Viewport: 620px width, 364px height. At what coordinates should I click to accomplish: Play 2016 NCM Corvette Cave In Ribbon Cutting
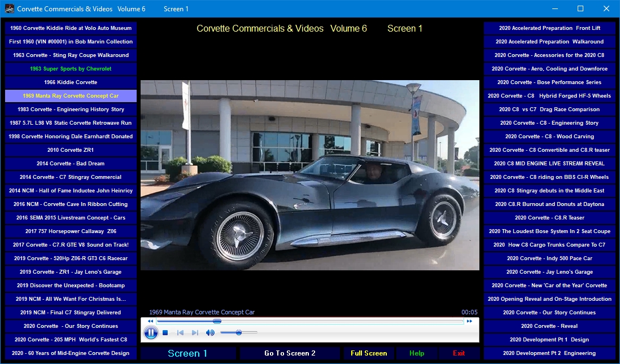[71, 204]
